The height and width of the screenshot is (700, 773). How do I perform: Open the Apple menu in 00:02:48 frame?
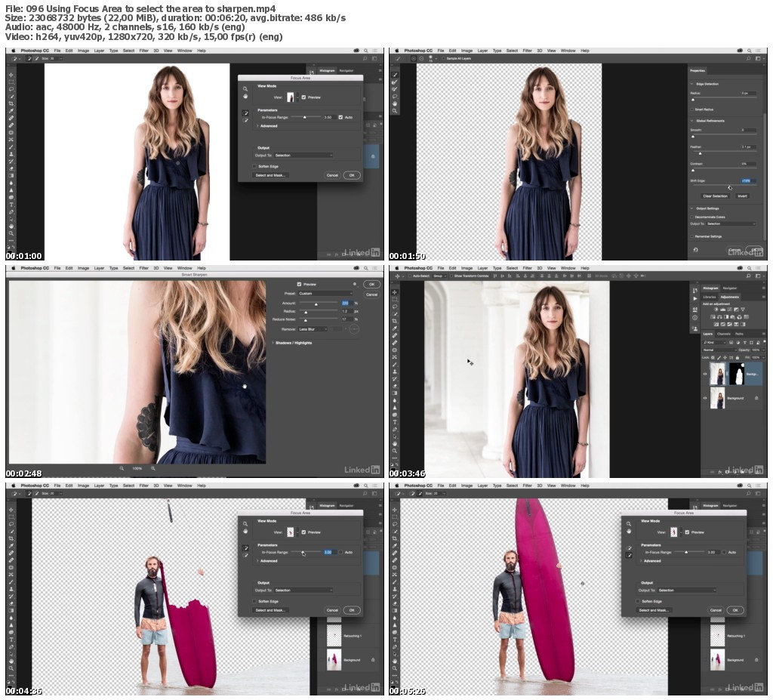click(14, 268)
